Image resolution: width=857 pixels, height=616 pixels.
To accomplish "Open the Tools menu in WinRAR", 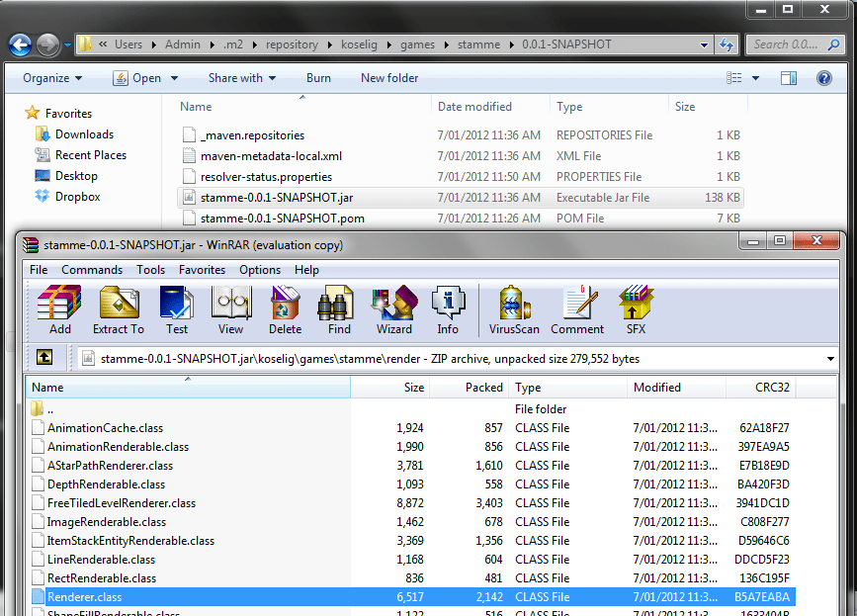I will point(150,270).
